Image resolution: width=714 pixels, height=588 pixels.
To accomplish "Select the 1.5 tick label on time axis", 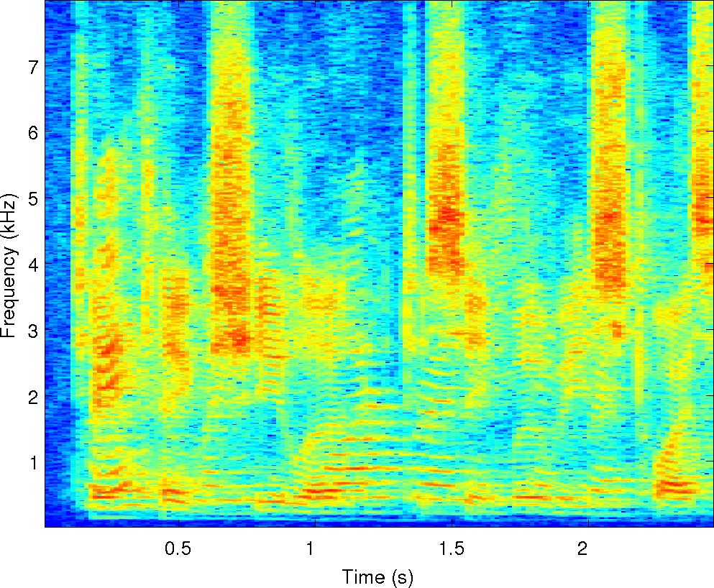I will 452,549.
